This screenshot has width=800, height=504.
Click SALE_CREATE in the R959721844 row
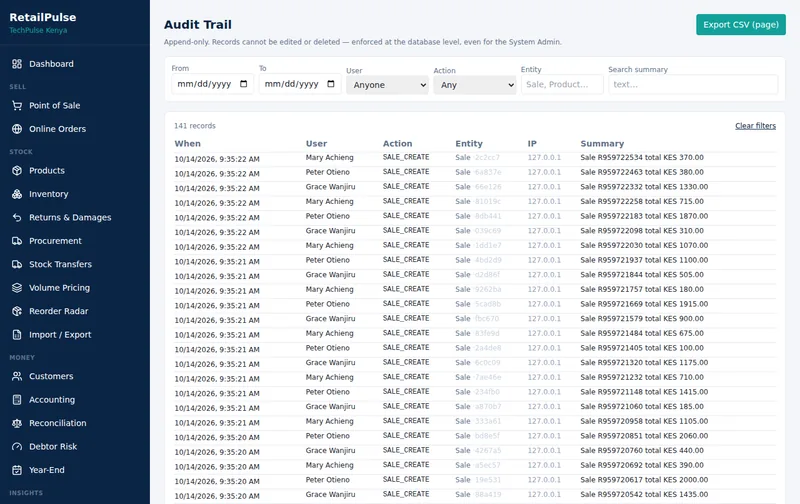coord(406,274)
